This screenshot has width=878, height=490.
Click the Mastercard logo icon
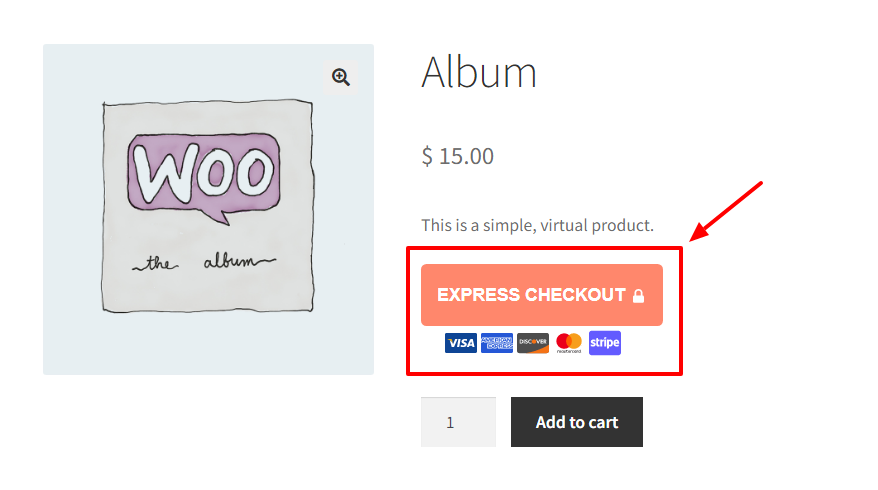tap(569, 343)
